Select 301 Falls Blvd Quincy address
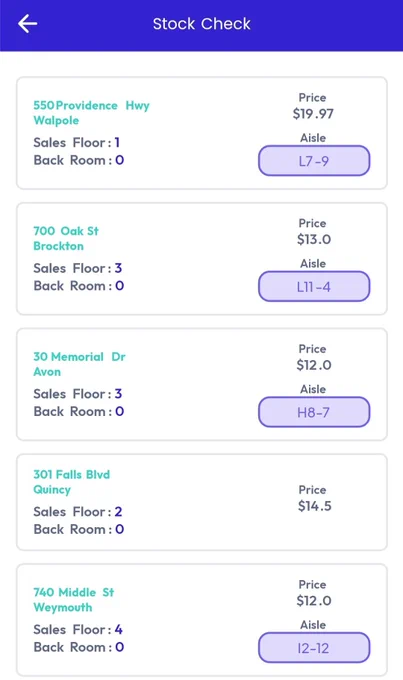 [72, 482]
